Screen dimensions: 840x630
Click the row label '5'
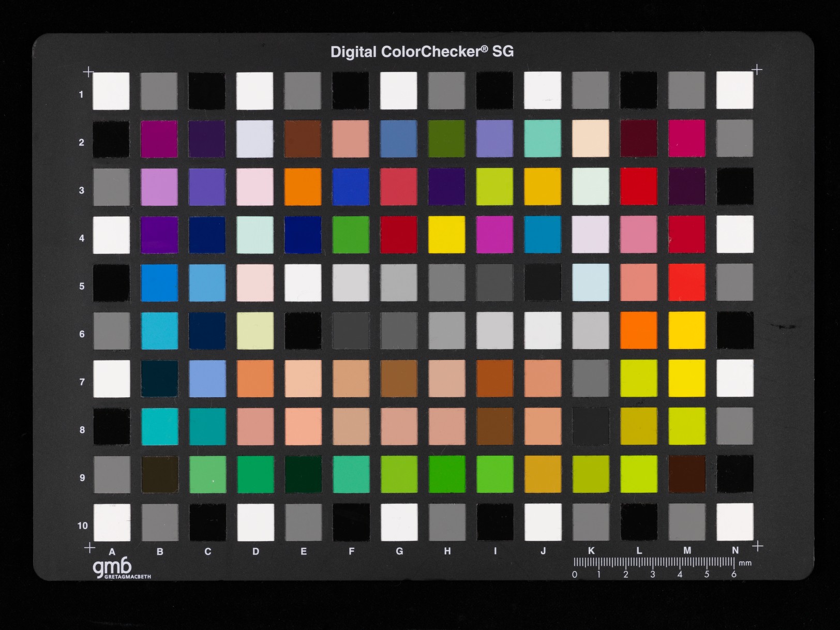pyautogui.click(x=82, y=286)
